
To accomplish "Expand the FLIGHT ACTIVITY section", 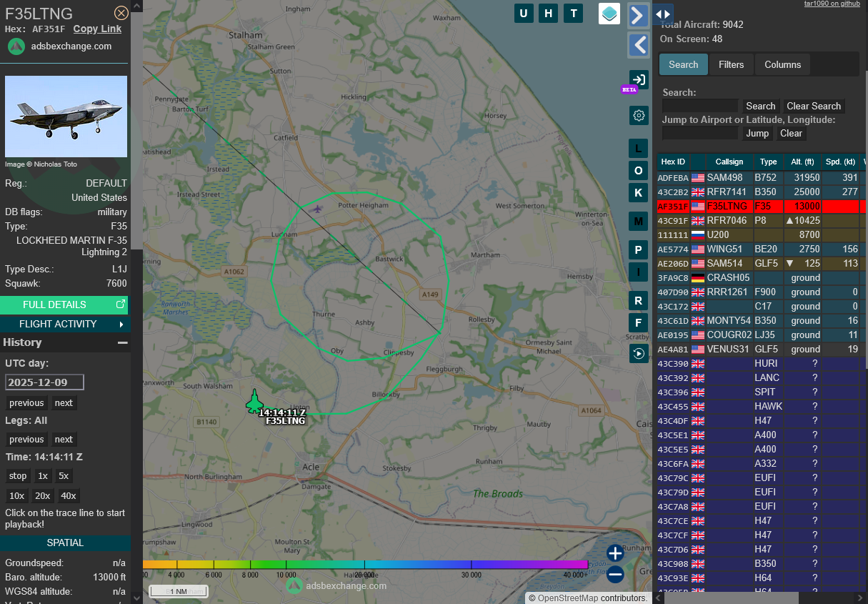I will pyautogui.click(x=65, y=324).
